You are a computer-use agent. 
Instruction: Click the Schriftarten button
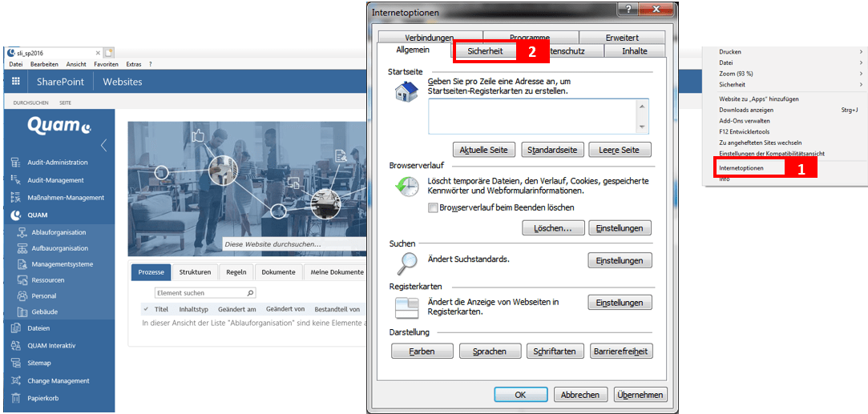click(x=555, y=351)
